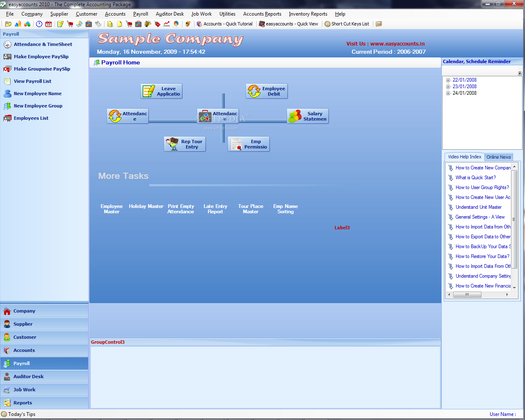Click the leftmost Attendance button with arrows icon
Viewport: 525px width, 420px height.
click(128, 116)
